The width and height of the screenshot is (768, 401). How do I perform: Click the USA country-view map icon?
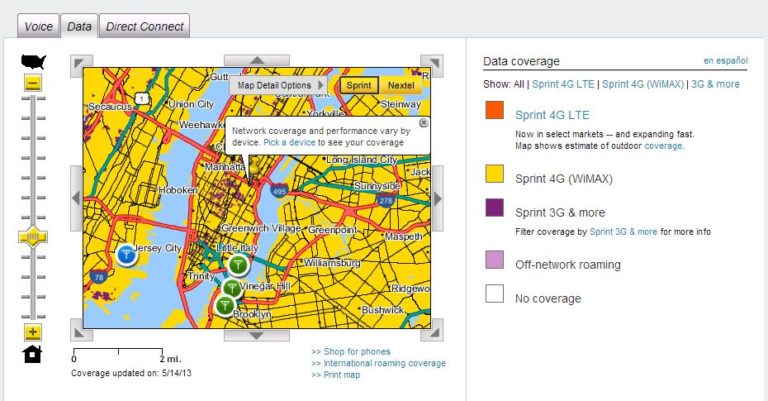point(33,61)
